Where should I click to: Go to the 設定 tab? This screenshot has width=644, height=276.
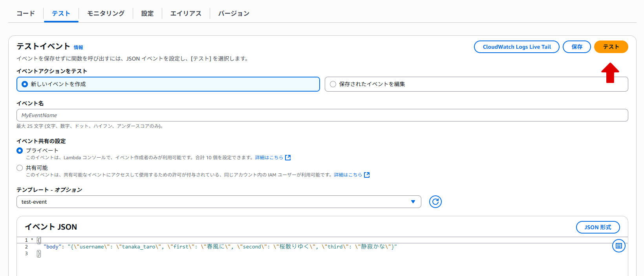[147, 13]
